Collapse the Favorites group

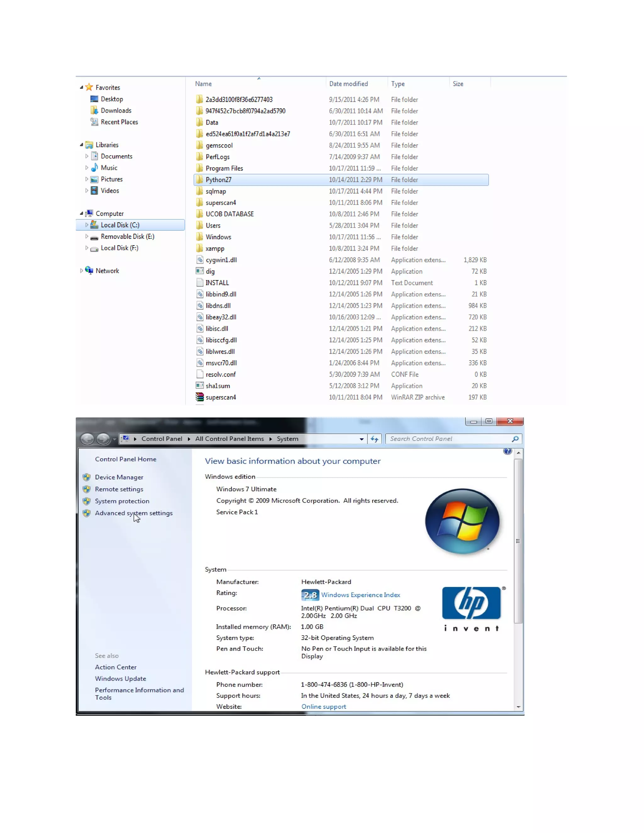(x=81, y=87)
